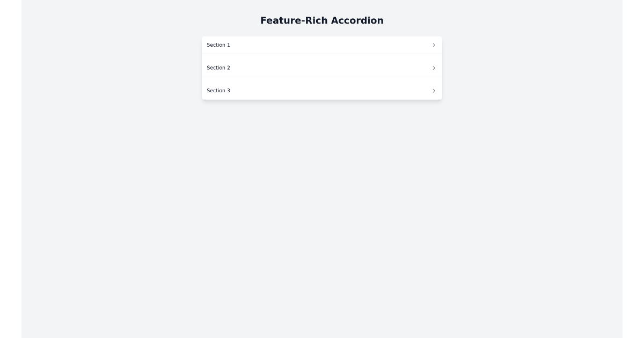Click the disclosure arrow beside Section 2

(434, 68)
